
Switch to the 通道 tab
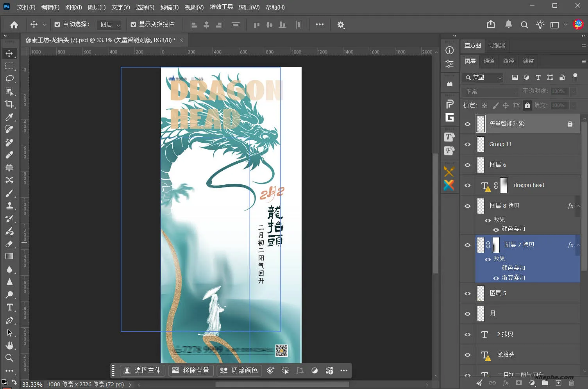pos(489,61)
